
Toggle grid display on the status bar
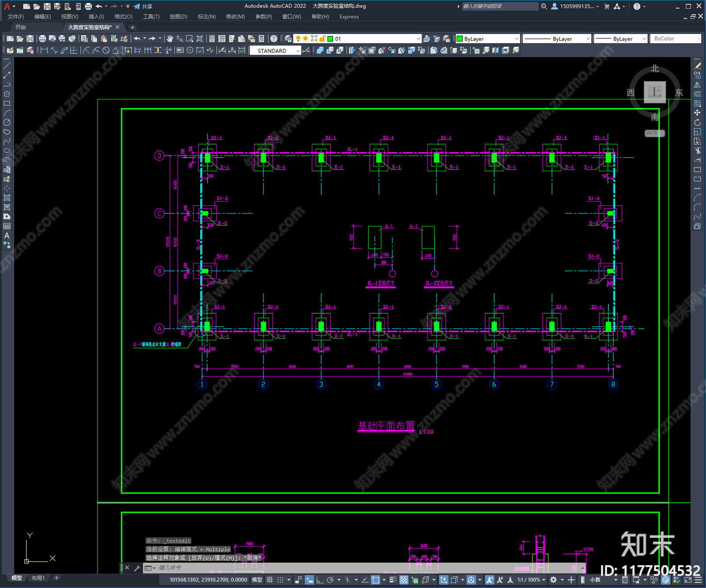click(270, 580)
